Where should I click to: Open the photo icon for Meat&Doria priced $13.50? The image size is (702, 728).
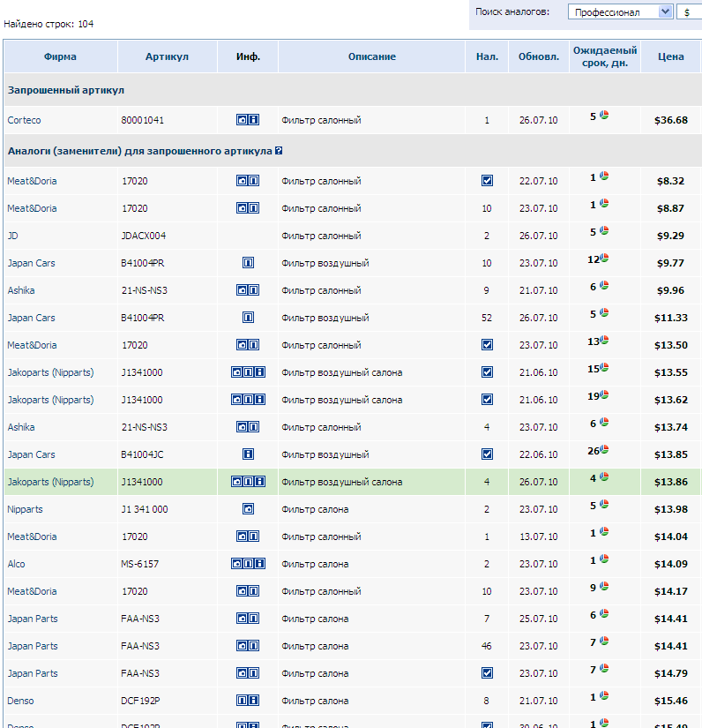[x=243, y=345]
